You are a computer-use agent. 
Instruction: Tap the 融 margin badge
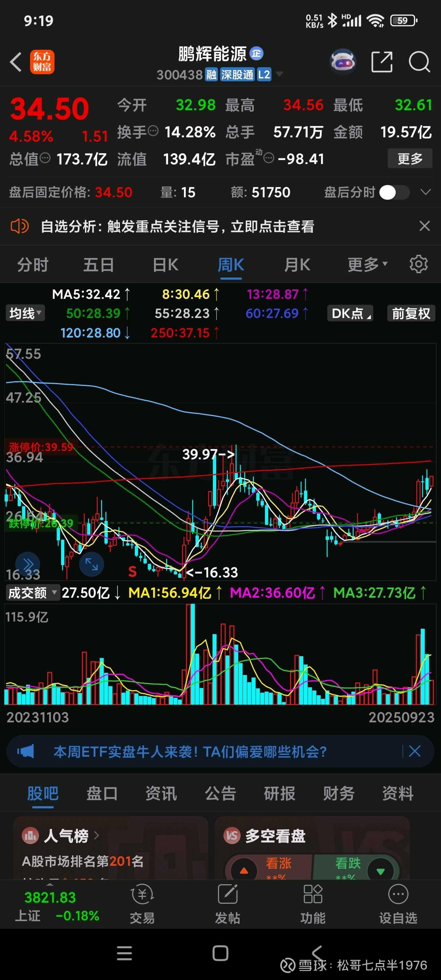(211, 74)
